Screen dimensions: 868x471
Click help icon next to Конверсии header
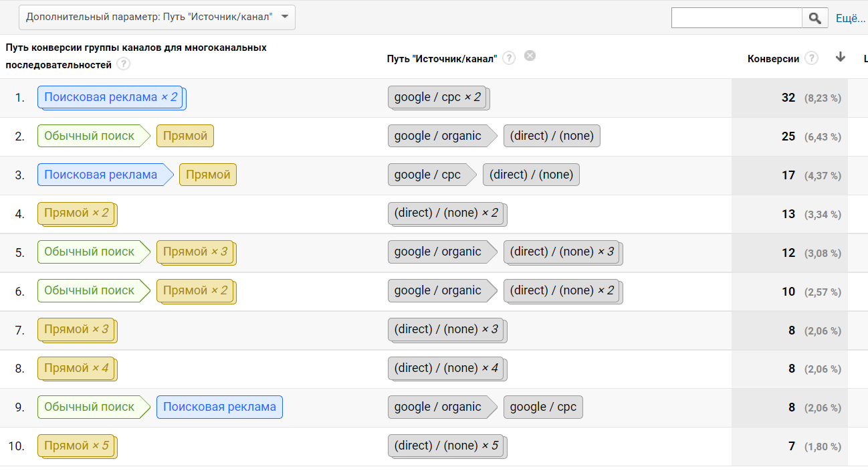811,58
